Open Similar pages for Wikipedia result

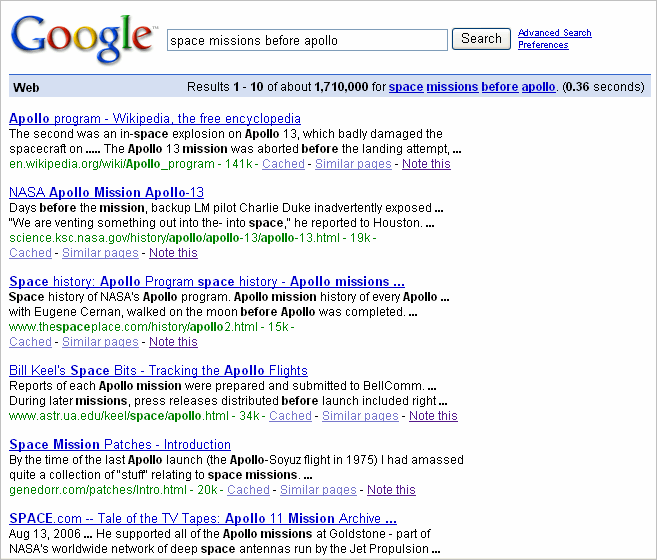[x=353, y=164]
